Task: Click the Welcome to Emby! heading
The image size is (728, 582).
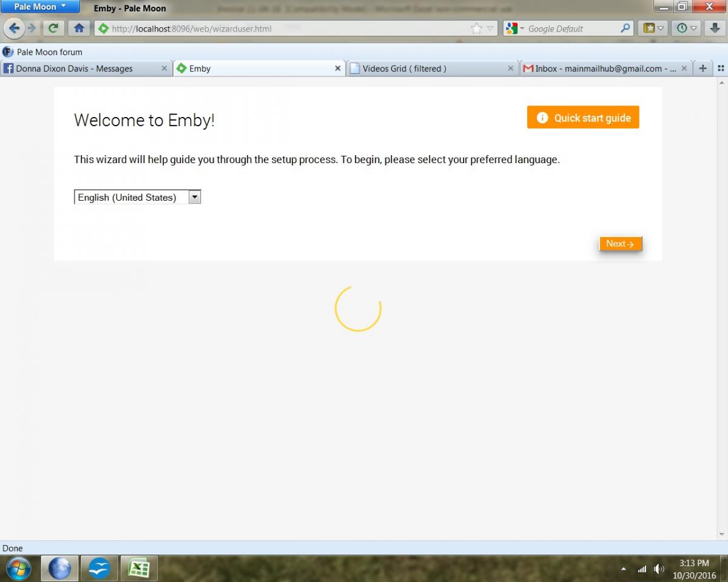Action: tap(144, 120)
